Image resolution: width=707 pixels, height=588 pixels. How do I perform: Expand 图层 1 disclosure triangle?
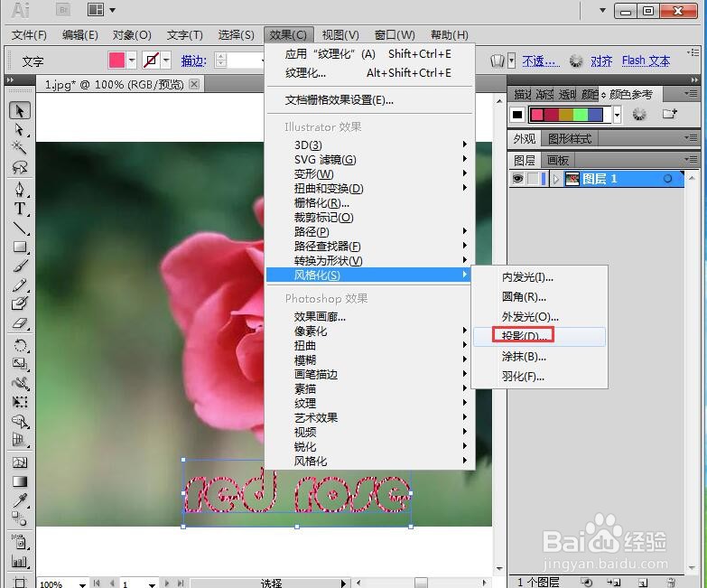click(555, 180)
